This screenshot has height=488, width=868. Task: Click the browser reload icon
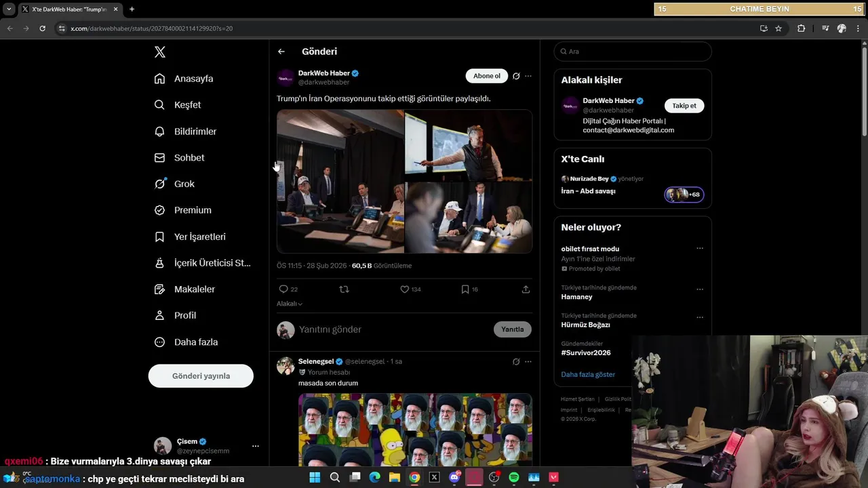[42, 28]
